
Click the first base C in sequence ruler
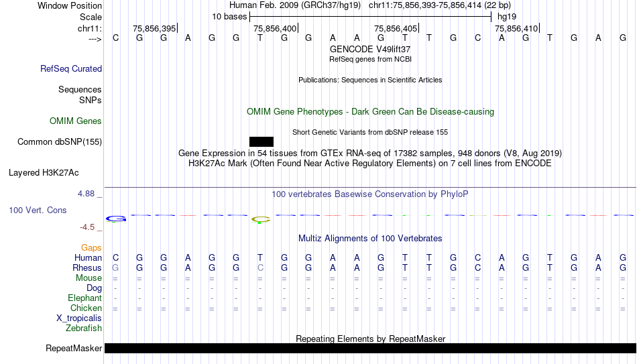pos(116,38)
